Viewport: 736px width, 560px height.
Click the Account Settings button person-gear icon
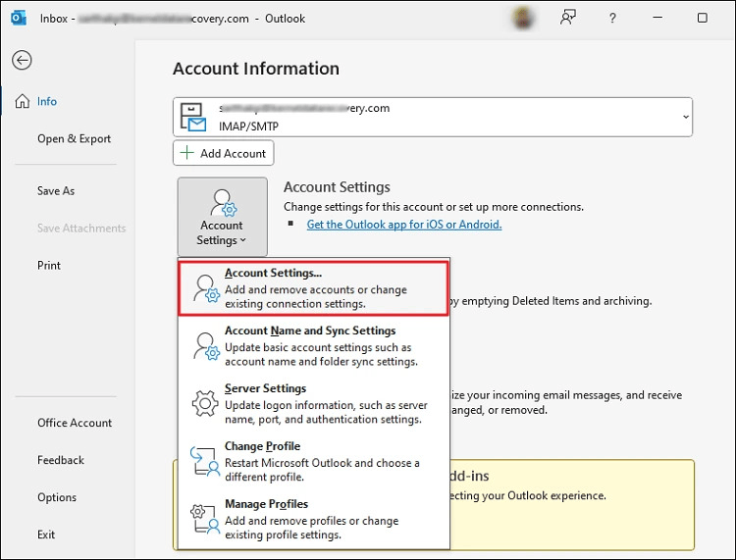(x=224, y=203)
